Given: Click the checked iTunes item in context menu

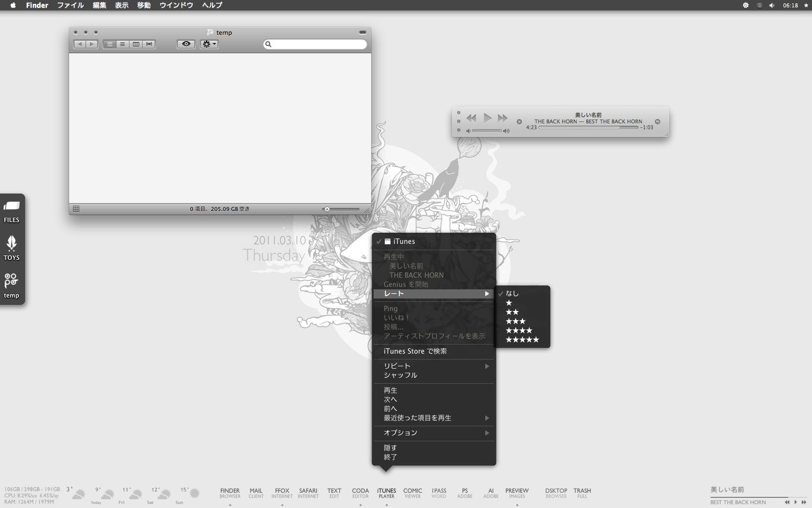Looking at the screenshot, I should [x=434, y=241].
